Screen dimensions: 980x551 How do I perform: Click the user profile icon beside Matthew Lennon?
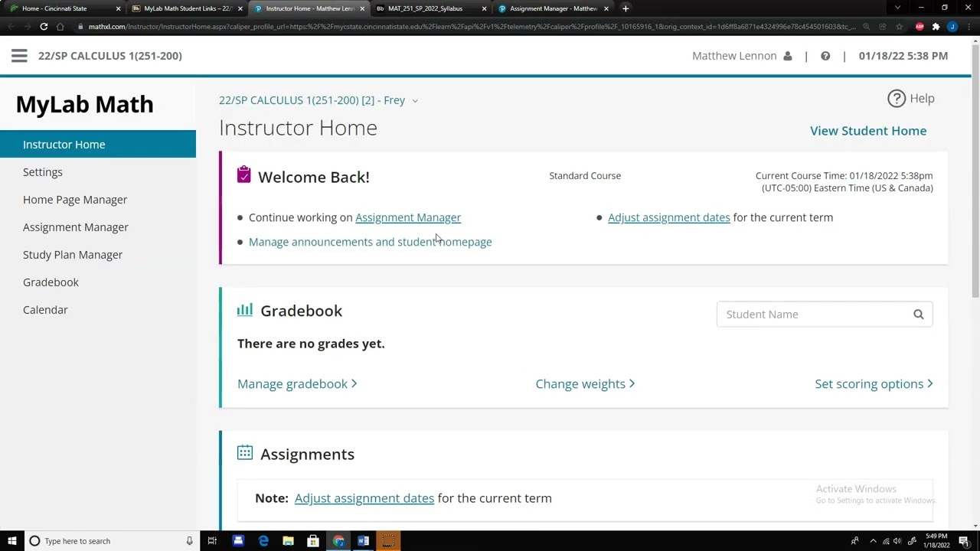tap(787, 56)
